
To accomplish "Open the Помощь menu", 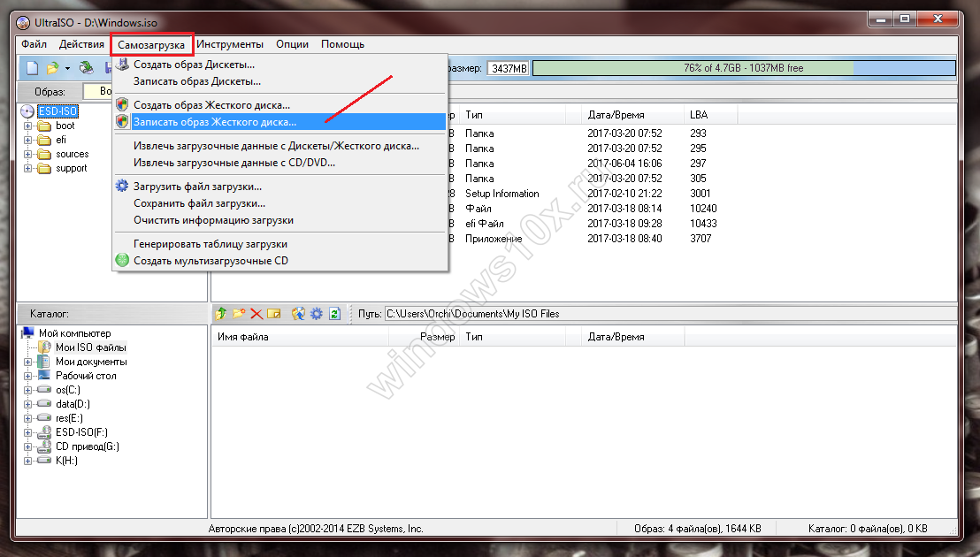I will 342,44.
